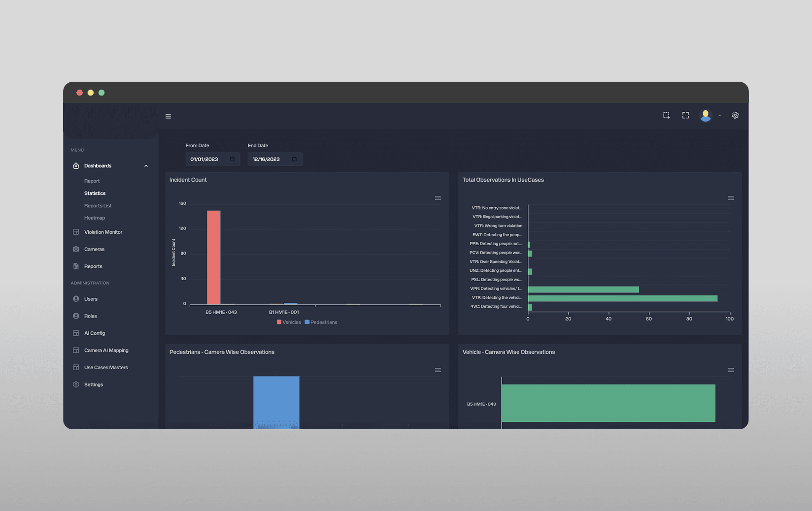
Task: Open Total Observations chart menu icon
Action: coord(731,198)
